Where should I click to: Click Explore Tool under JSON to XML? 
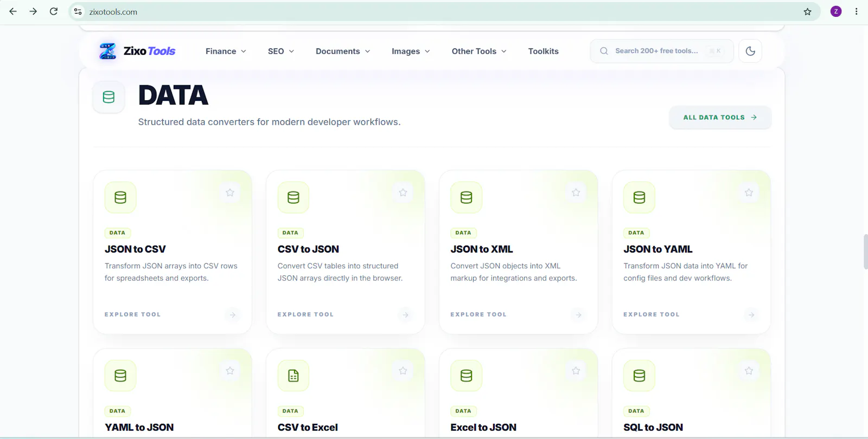[x=478, y=314]
